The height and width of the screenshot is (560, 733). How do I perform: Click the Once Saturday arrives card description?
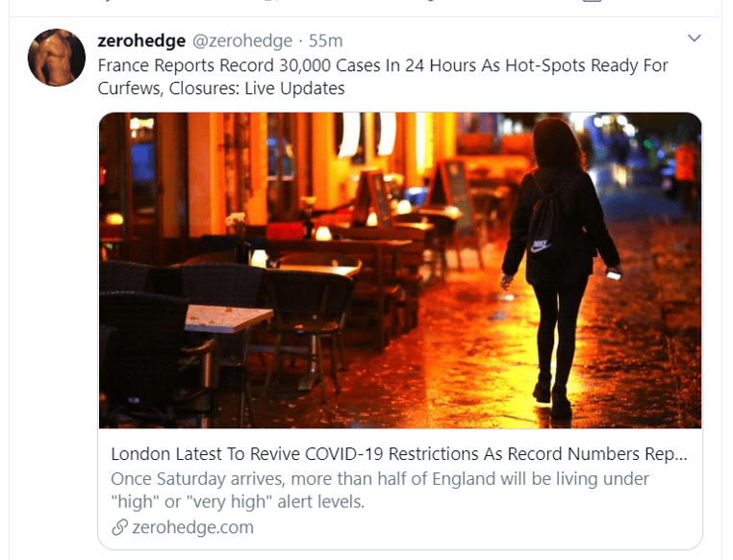(380, 490)
